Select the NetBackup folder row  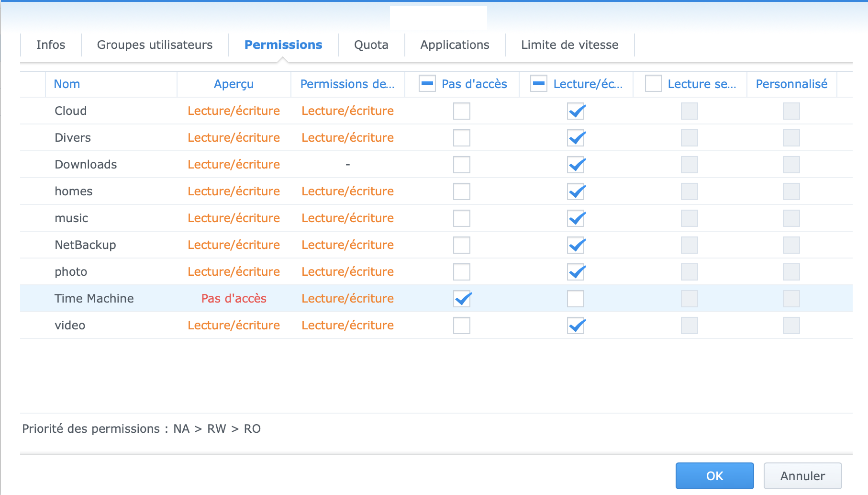coord(85,245)
